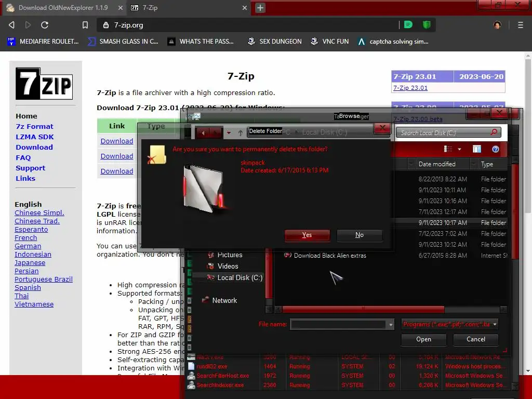Toggle the preview pane icon
Screen dimensions: 532x399
(477, 149)
